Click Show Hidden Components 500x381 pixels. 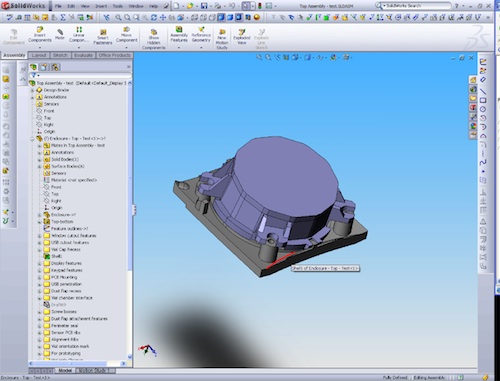(x=154, y=39)
